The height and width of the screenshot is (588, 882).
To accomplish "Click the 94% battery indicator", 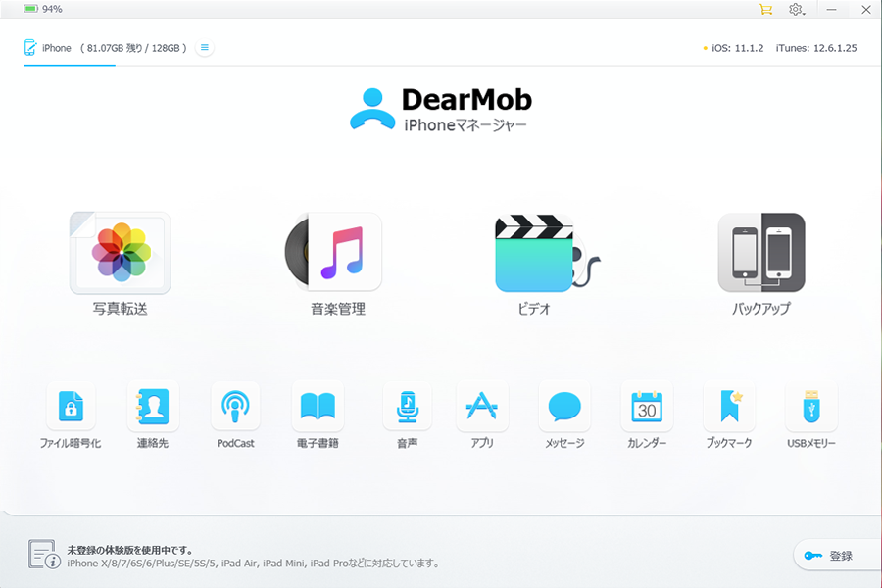I will 43,9.
